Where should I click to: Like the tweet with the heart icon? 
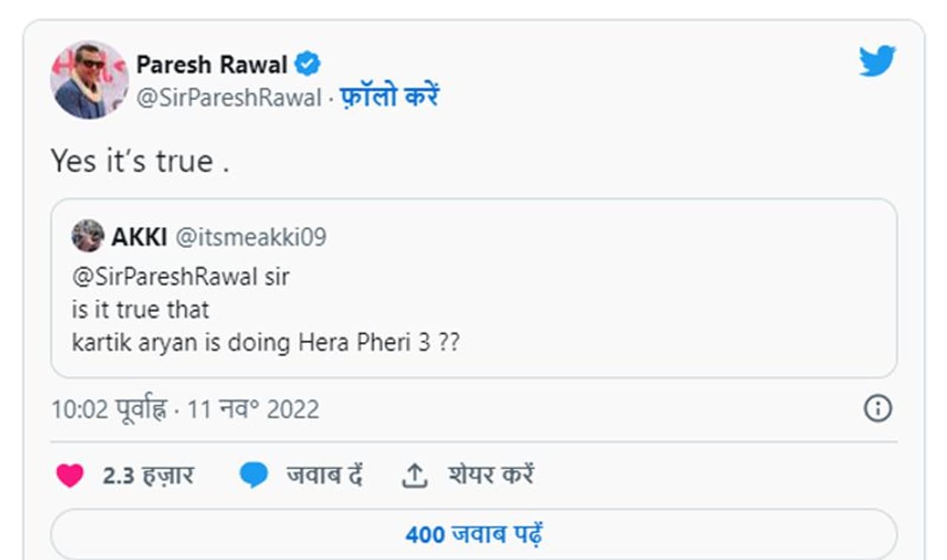pos(70,476)
